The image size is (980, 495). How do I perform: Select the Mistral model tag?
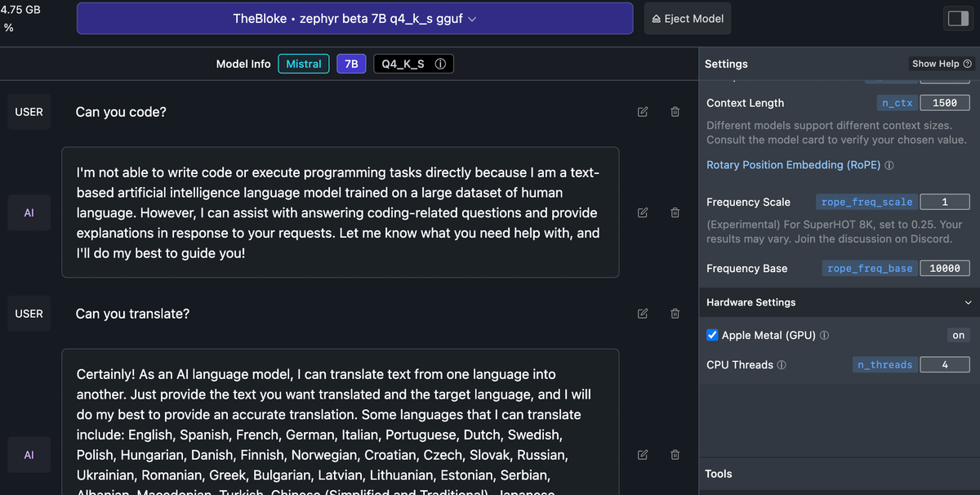(x=304, y=64)
